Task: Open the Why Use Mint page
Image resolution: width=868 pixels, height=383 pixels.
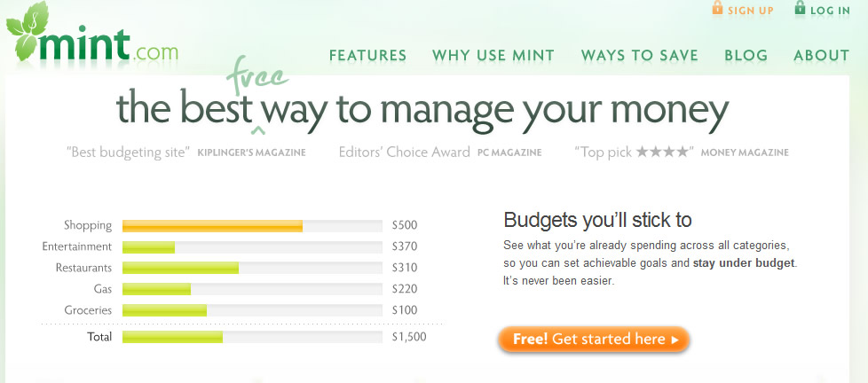Action: tap(493, 56)
